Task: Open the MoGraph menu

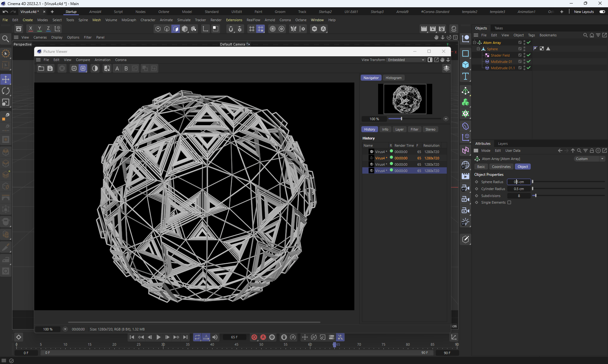Action: click(129, 20)
